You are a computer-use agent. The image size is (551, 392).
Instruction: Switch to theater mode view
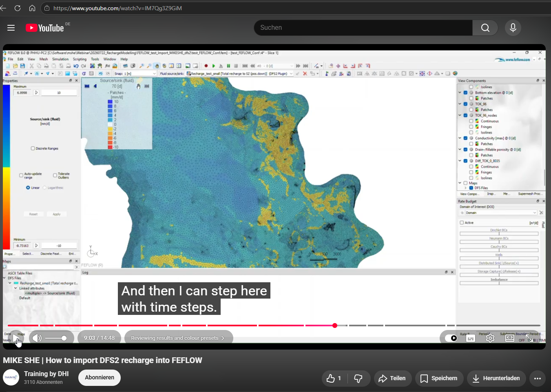pos(510,338)
